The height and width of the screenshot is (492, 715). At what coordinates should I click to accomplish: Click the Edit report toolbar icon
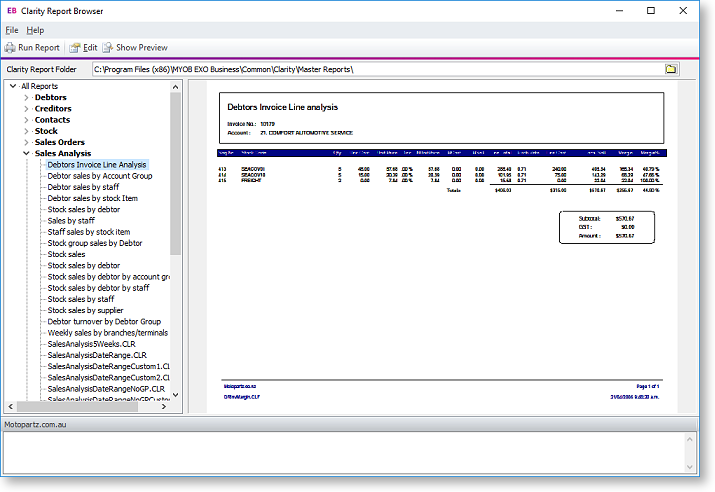click(x=75, y=47)
